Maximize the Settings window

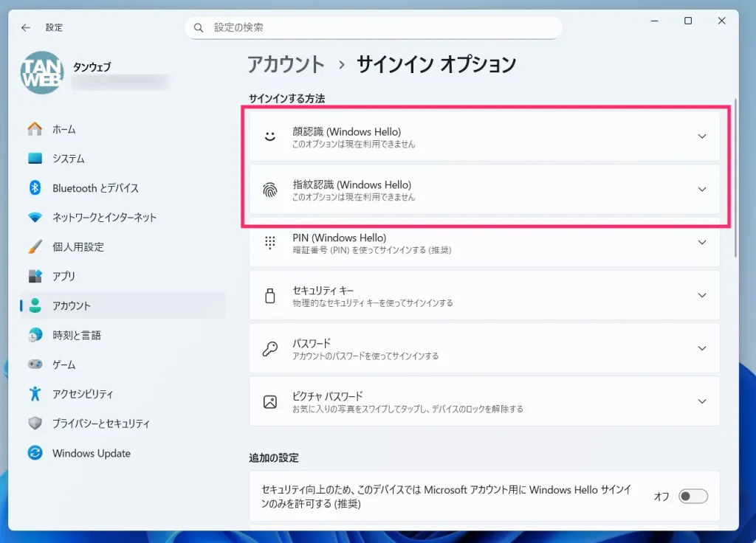tap(688, 21)
